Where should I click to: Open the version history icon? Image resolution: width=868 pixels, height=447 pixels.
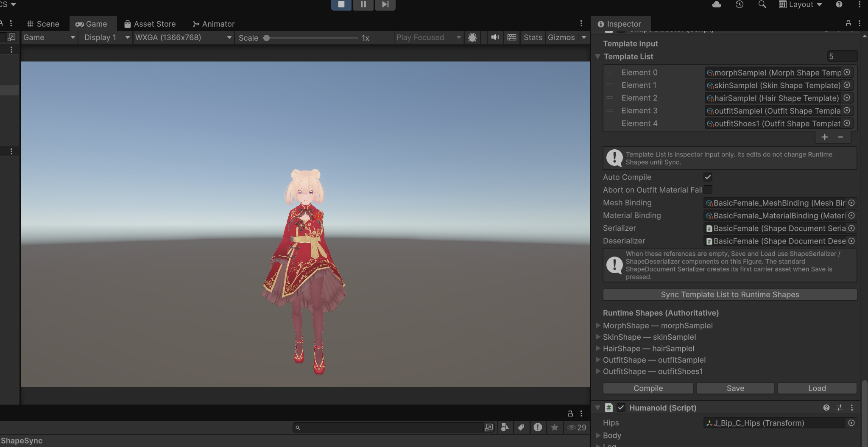[x=740, y=4]
